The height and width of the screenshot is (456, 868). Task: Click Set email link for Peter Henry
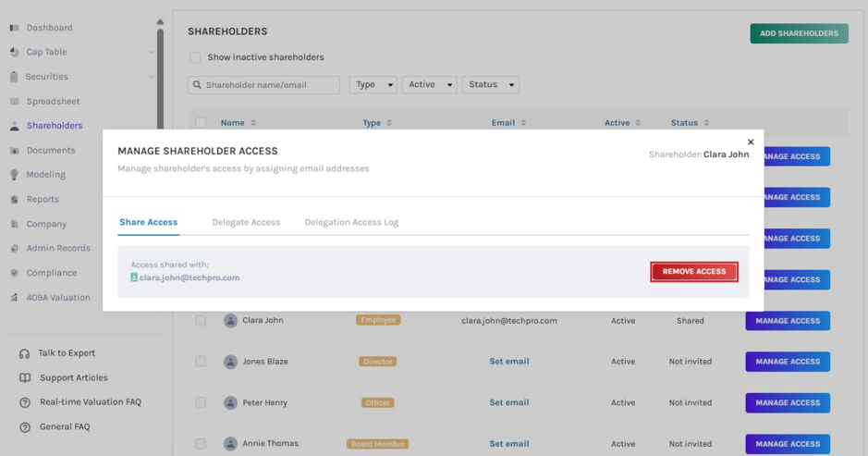pos(509,402)
